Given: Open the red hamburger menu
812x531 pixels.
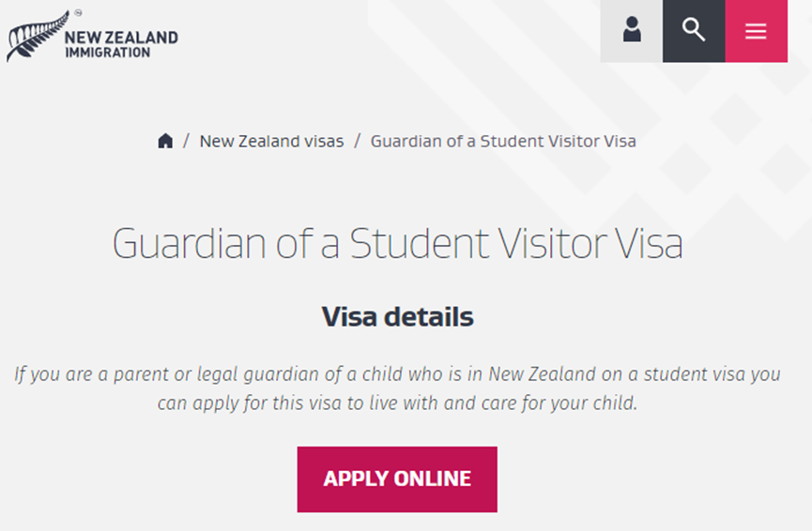Looking at the screenshot, I should (756, 31).
